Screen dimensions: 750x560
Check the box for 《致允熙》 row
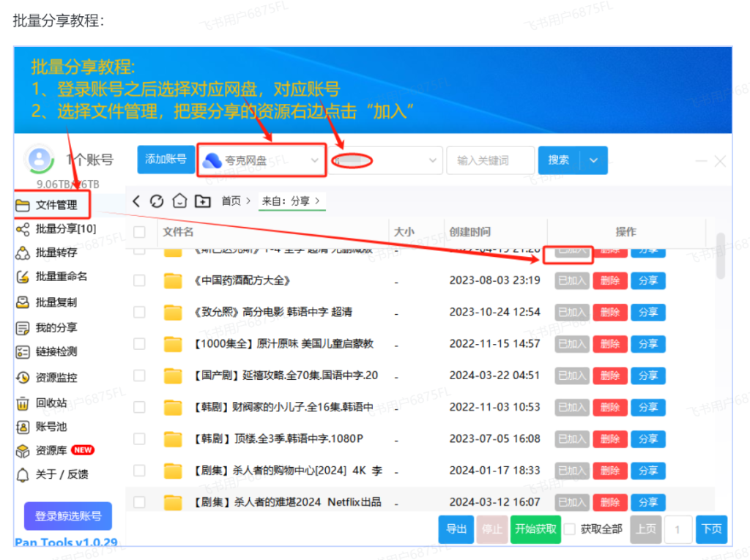click(x=139, y=313)
